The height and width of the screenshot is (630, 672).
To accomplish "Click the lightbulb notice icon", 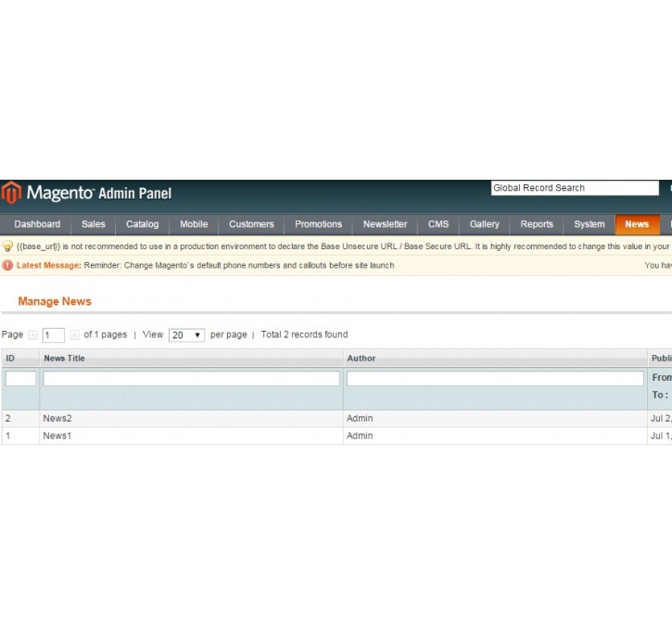I will point(7,246).
